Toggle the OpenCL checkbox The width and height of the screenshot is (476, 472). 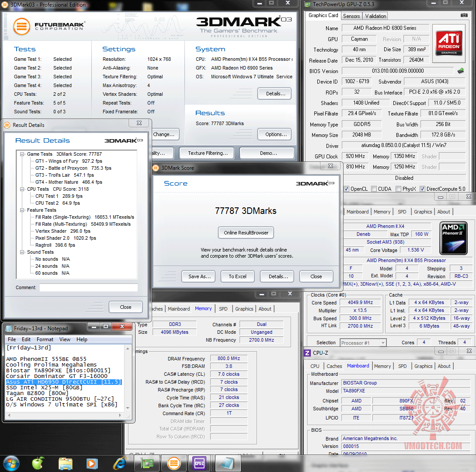[x=346, y=189]
